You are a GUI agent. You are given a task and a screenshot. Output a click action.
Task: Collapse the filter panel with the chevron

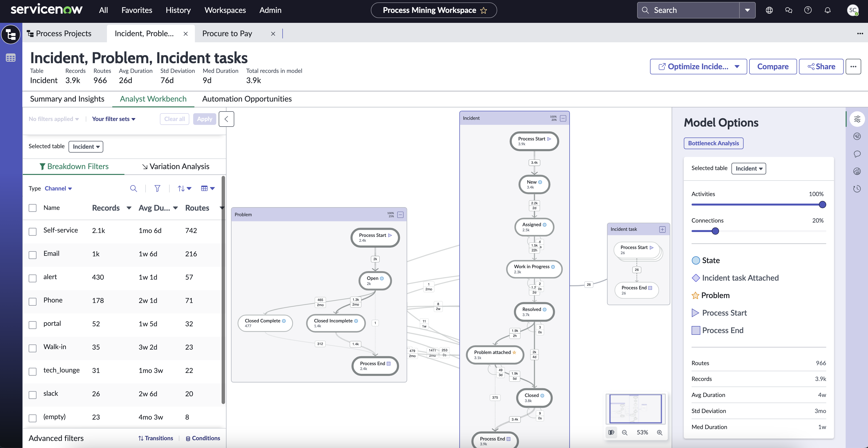226,119
